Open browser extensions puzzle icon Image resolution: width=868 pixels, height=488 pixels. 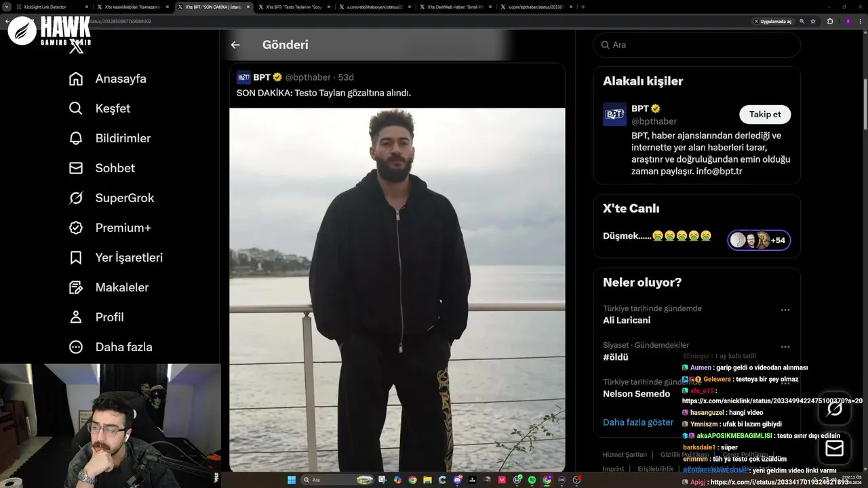coord(830,21)
